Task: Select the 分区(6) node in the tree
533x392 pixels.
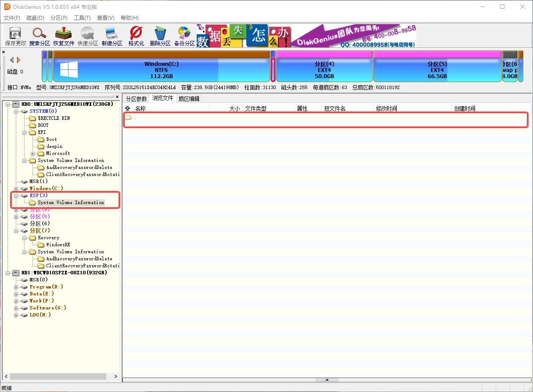Action: (x=40, y=223)
